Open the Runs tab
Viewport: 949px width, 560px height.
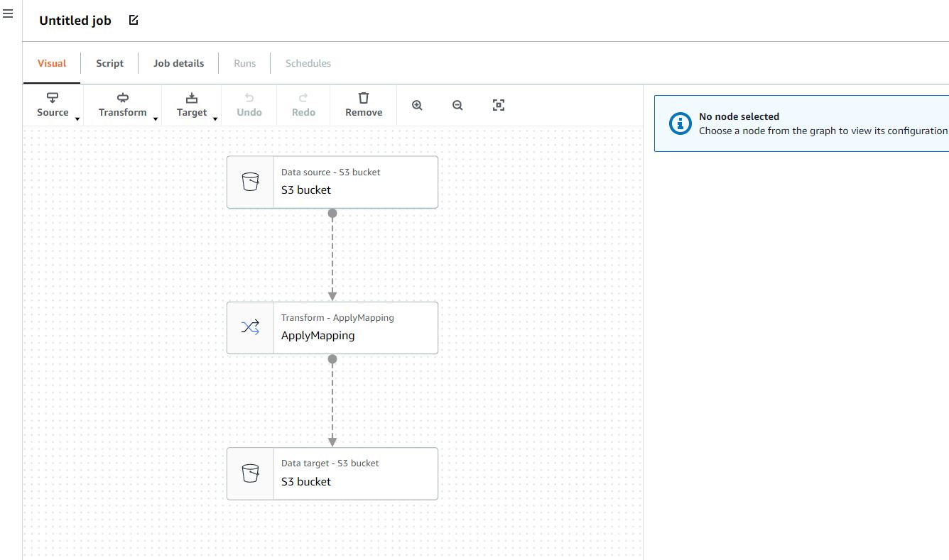tap(245, 63)
